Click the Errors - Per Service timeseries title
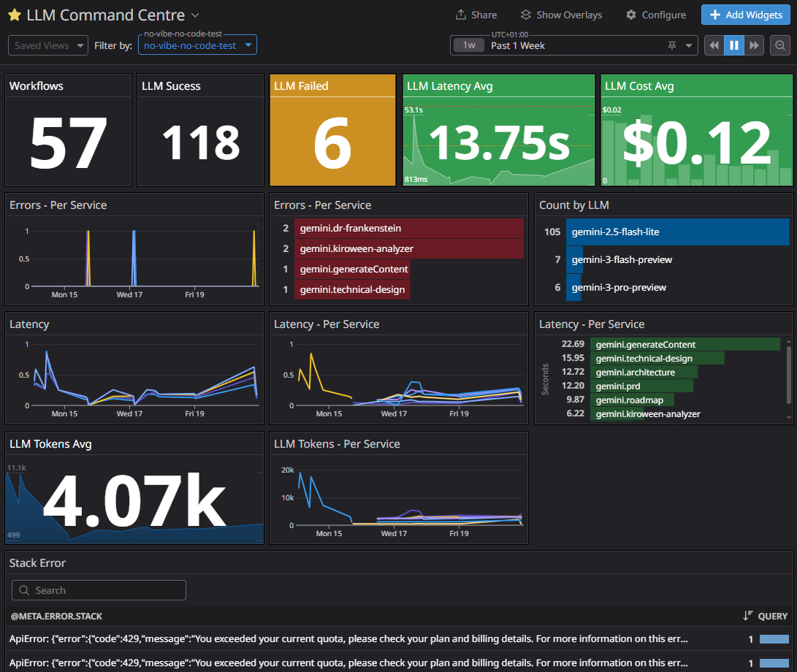 [58, 205]
